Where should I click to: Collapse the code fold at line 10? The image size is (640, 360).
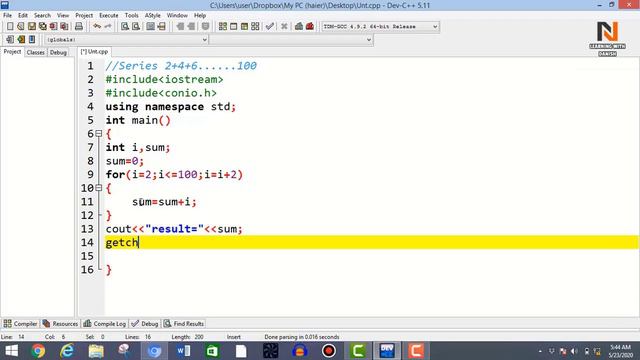pos(98,188)
